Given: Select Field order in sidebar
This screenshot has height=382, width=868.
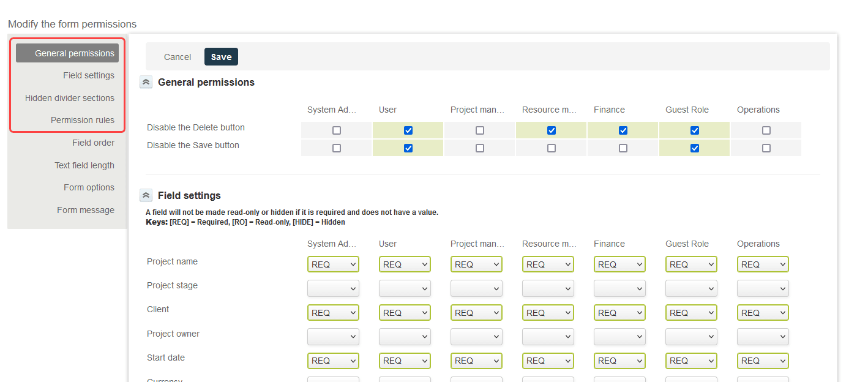Looking at the screenshot, I should (x=93, y=143).
